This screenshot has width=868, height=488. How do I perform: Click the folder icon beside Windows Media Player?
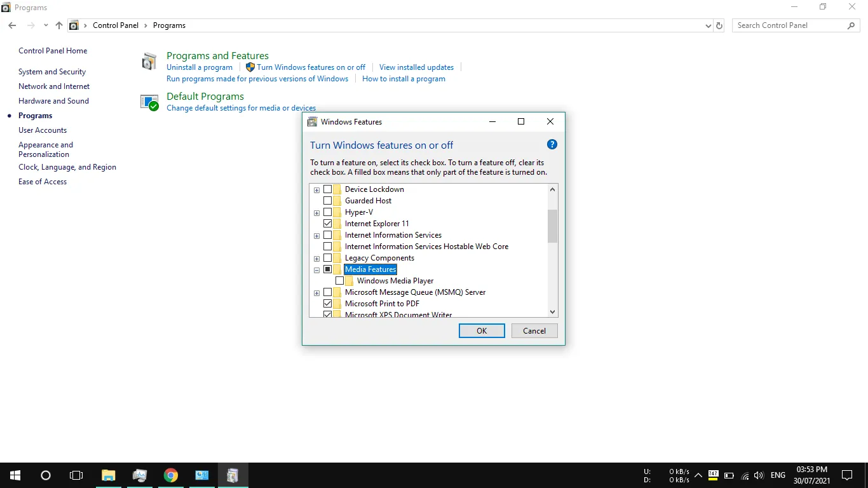[x=349, y=281]
